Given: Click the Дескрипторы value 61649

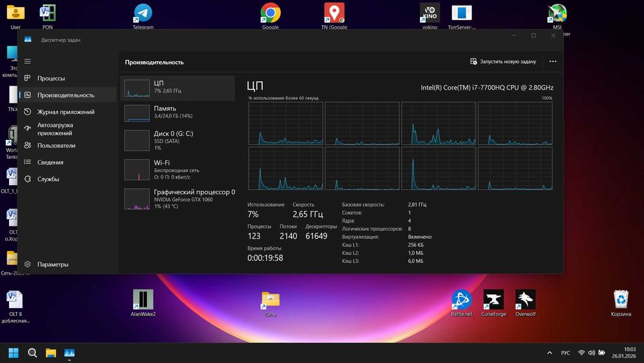Looking at the screenshot, I should [316, 236].
